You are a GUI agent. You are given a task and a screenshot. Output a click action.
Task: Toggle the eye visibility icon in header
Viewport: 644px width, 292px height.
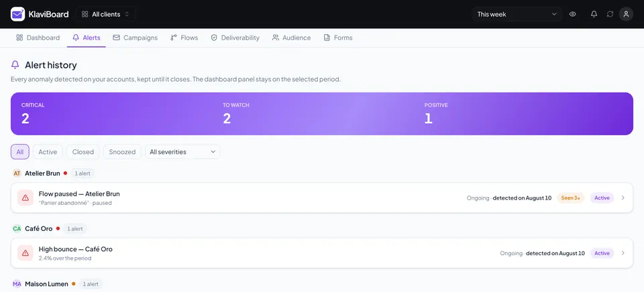click(572, 14)
